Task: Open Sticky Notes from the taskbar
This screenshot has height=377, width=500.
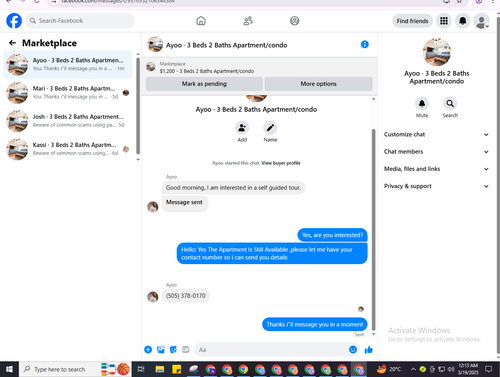Action: click(177, 369)
